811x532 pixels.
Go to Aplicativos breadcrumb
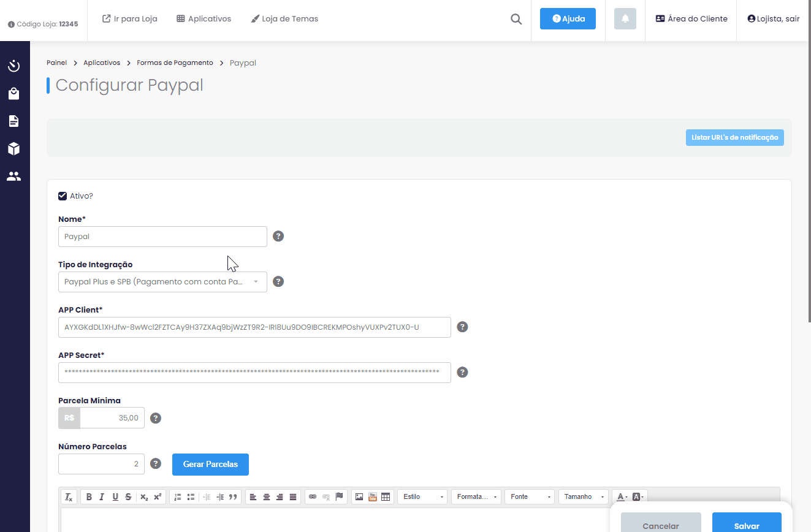[x=102, y=63]
